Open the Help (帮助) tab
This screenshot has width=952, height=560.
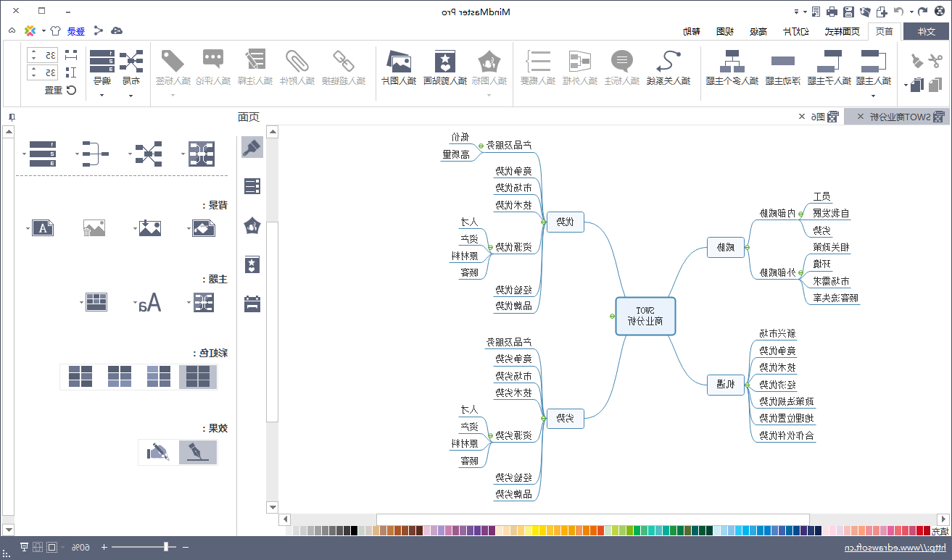(692, 31)
